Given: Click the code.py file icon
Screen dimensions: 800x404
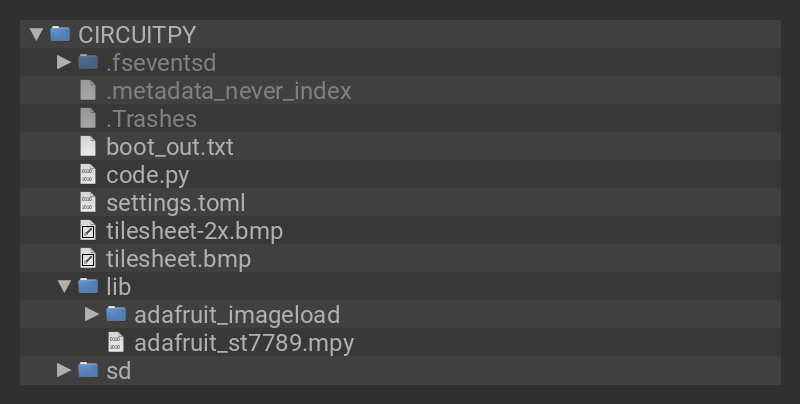Looking at the screenshot, I should click(88, 174).
